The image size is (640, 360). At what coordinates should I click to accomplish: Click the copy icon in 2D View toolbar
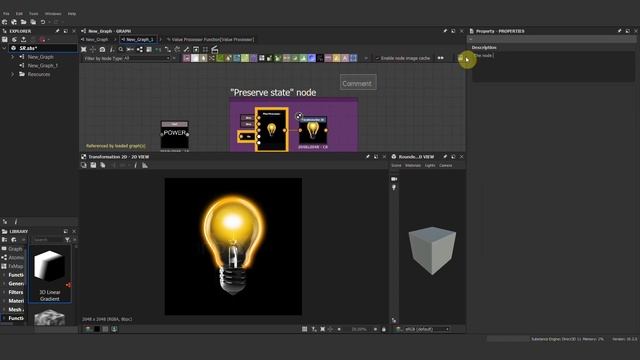(x=84, y=165)
